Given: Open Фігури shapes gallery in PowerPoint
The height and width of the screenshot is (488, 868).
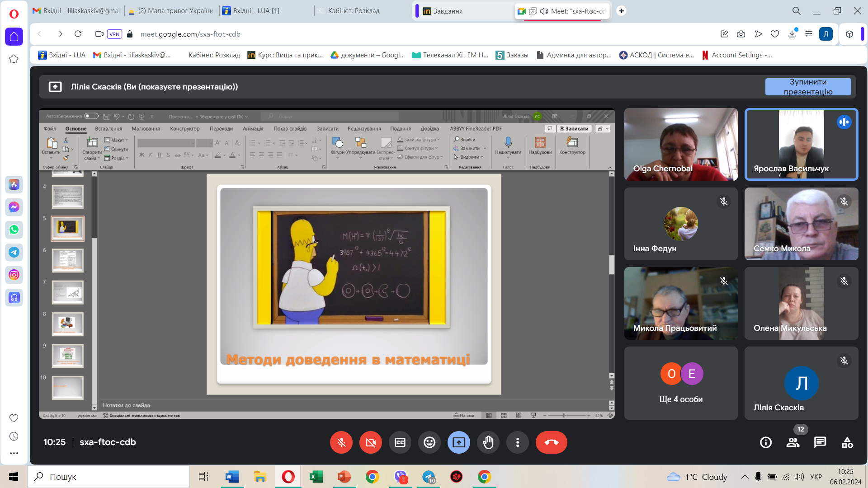Looking at the screenshot, I should pyautogui.click(x=337, y=148).
